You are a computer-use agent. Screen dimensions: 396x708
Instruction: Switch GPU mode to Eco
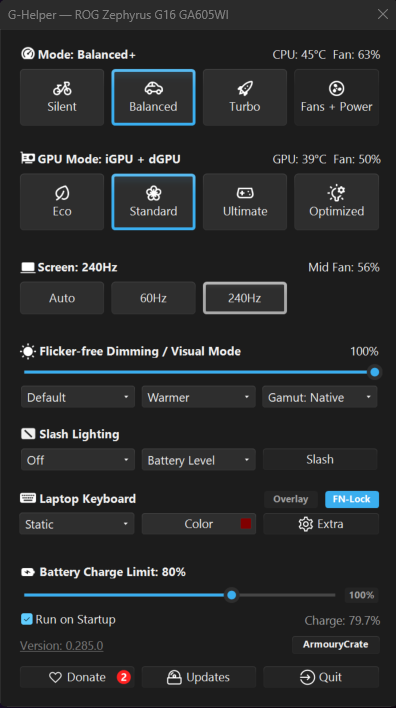point(62,202)
